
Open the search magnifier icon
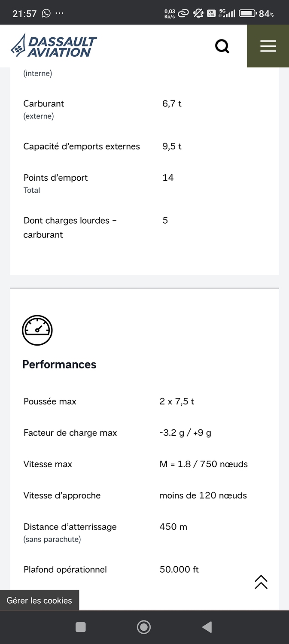[x=222, y=46]
